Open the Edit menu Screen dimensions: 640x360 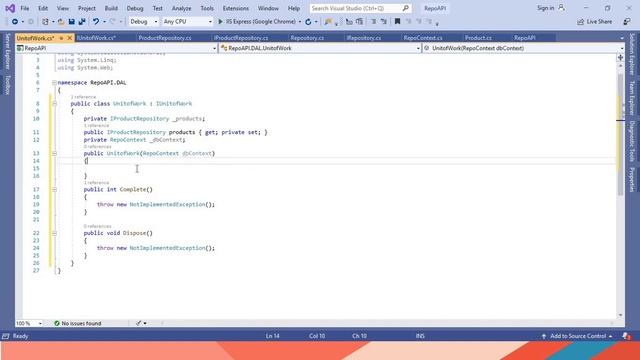click(43, 8)
